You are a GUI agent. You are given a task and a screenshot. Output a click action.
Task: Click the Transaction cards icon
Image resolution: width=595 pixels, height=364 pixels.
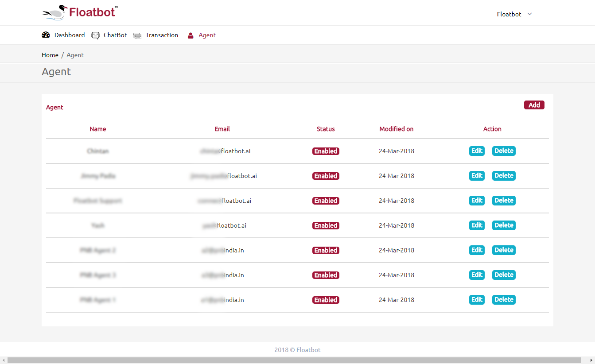137,35
